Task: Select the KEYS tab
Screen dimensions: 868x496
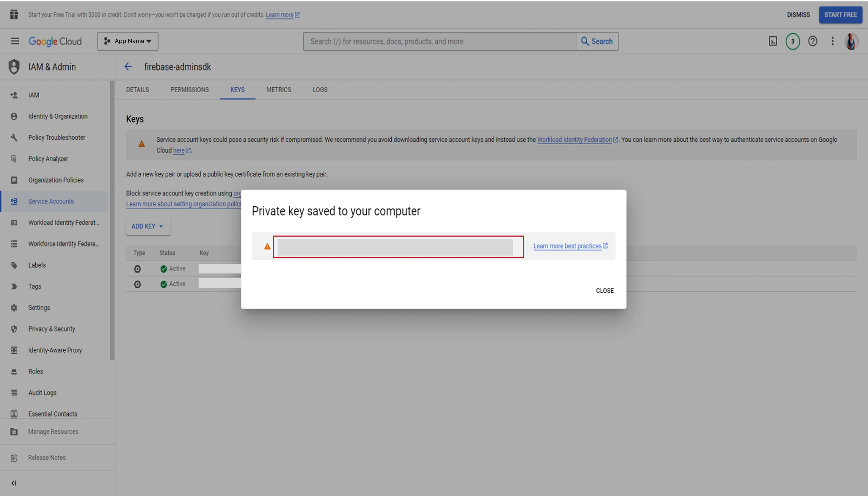Action: point(237,90)
